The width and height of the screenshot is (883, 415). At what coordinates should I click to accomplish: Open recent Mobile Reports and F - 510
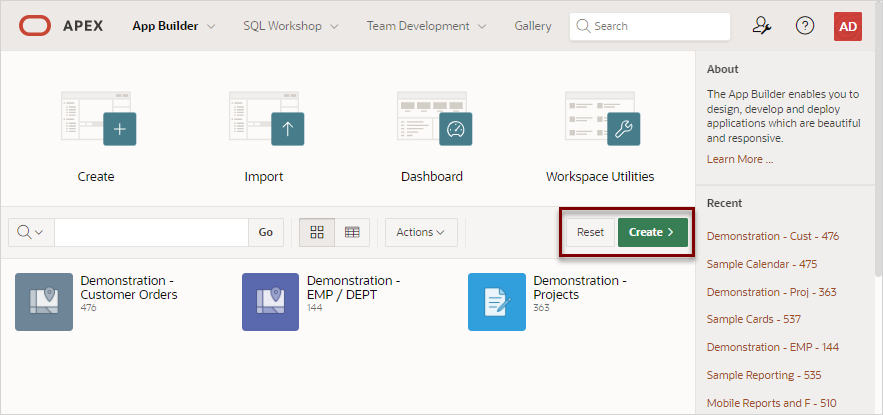coord(771,403)
